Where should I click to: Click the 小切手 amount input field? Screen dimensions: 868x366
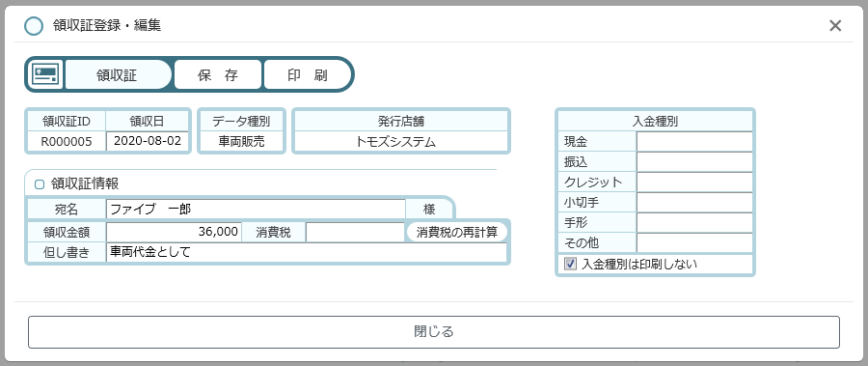(x=694, y=203)
